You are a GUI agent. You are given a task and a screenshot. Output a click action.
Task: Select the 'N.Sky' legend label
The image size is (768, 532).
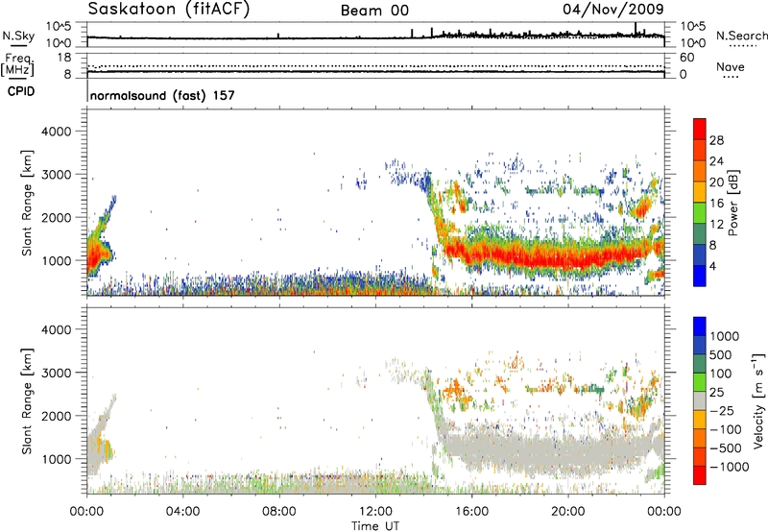click(18, 36)
